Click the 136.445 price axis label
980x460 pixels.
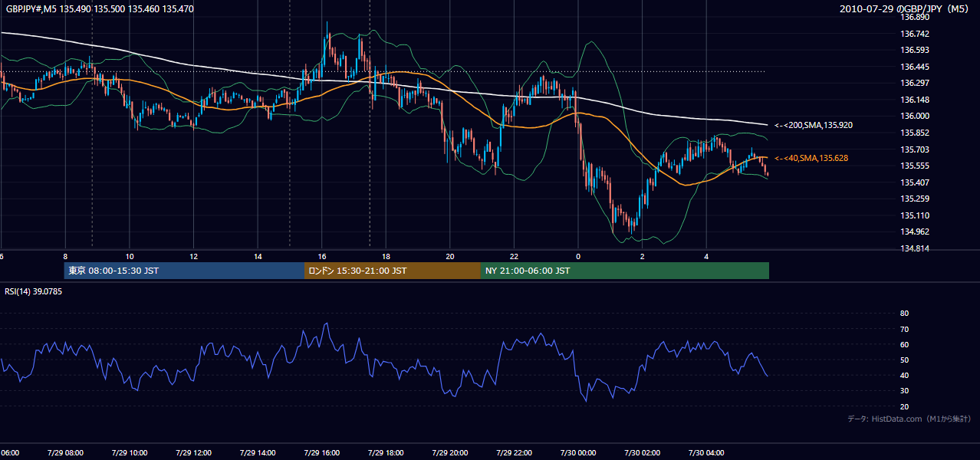pyautogui.click(x=915, y=67)
